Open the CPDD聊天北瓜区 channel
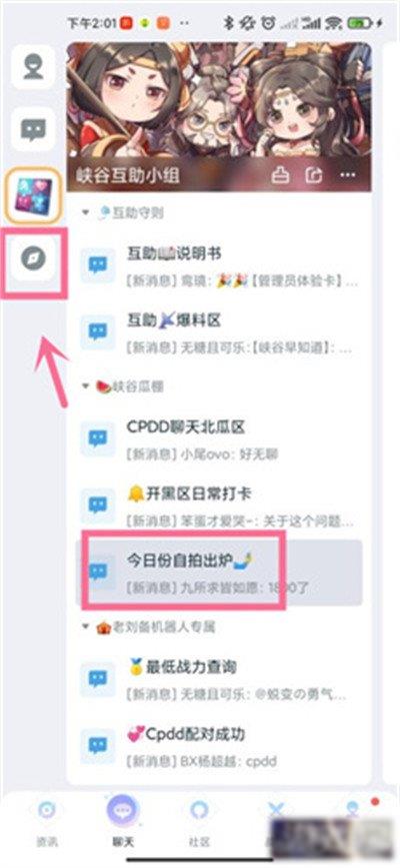The width and height of the screenshot is (400, 868). [219, 439]
